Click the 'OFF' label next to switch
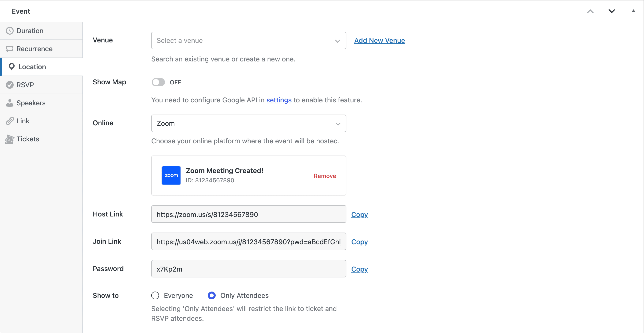 pos(175,82)
